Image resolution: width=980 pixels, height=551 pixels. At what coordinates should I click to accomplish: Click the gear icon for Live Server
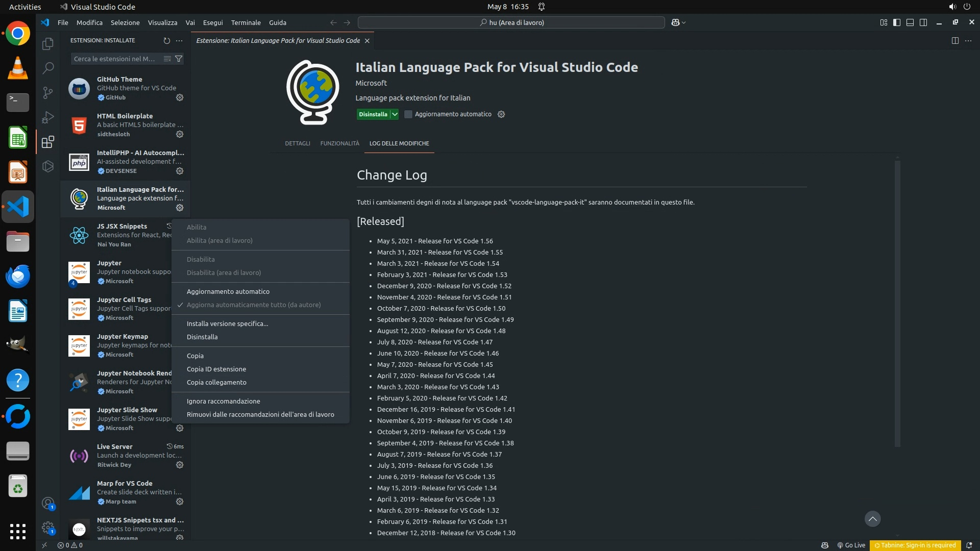pos(180,465)
